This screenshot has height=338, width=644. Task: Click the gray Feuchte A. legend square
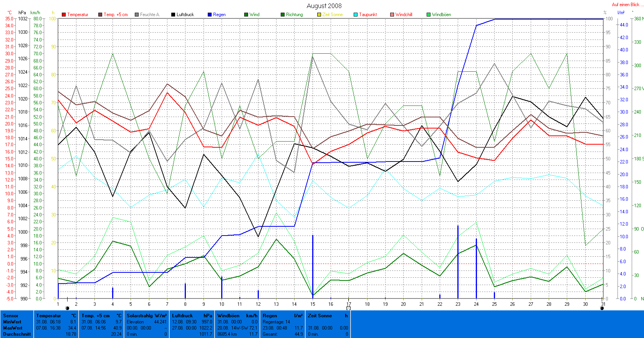pos(137,15)
